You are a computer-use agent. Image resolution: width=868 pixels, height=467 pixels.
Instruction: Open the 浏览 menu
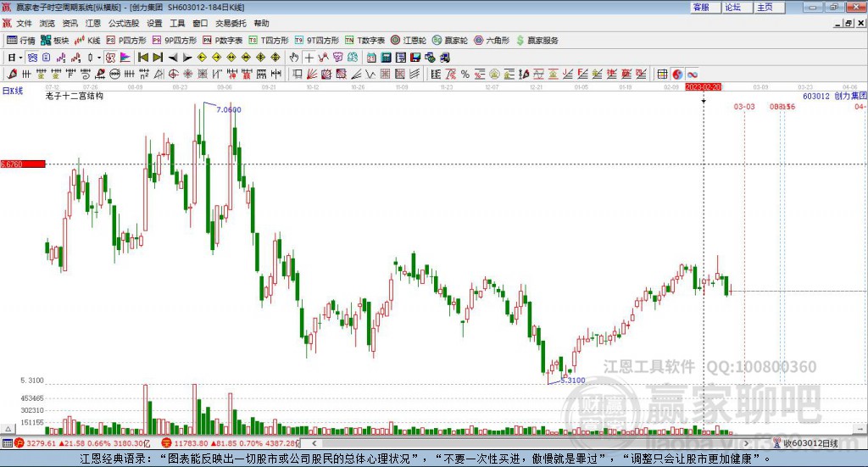pos(47,23)
